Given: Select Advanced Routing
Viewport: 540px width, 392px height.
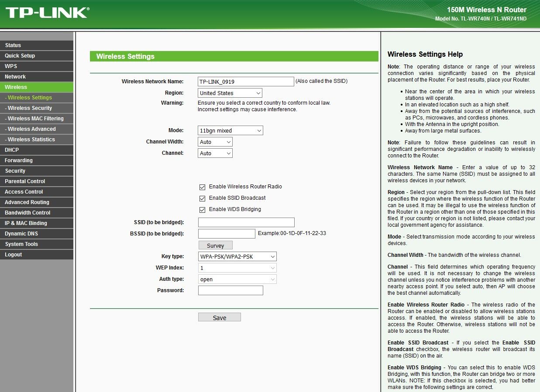Looking at the screenshot, I should click(37, 202).
